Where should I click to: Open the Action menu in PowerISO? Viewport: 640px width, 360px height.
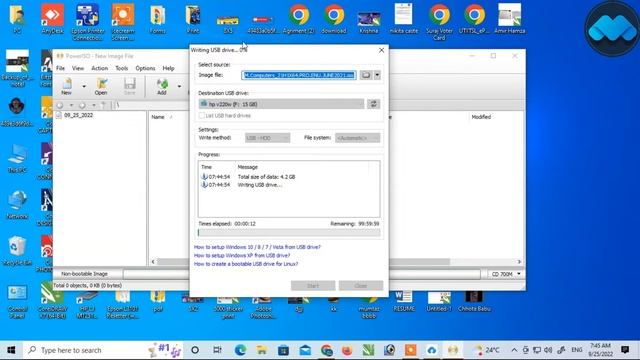pyautogui.click(x=100, y=68)
